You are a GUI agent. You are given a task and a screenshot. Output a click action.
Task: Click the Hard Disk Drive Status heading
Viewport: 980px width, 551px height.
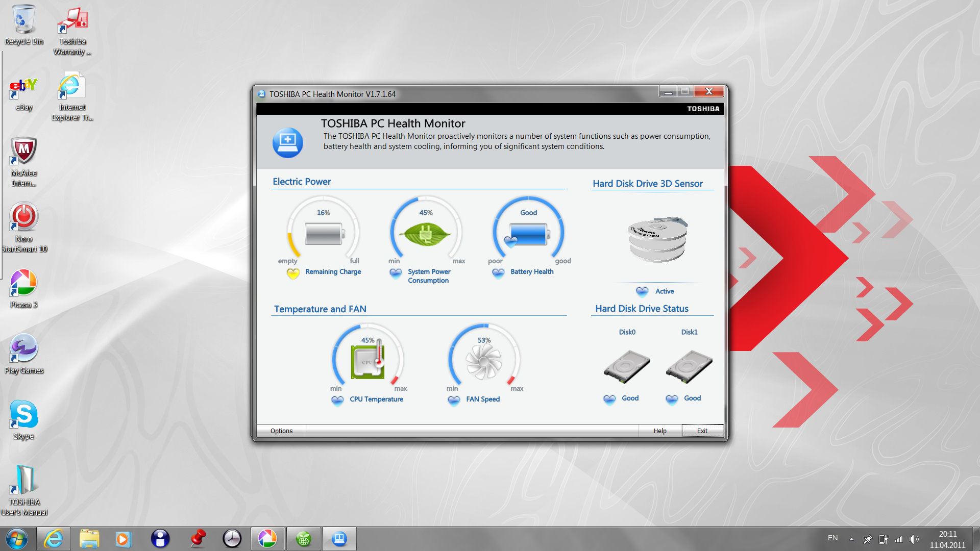[x=642, y=309]
